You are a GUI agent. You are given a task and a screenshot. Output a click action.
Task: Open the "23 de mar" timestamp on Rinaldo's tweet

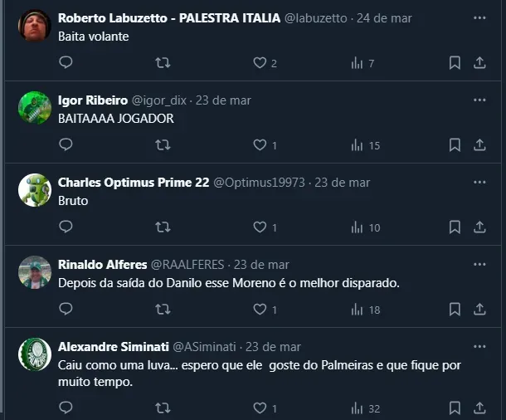(261, 264)
